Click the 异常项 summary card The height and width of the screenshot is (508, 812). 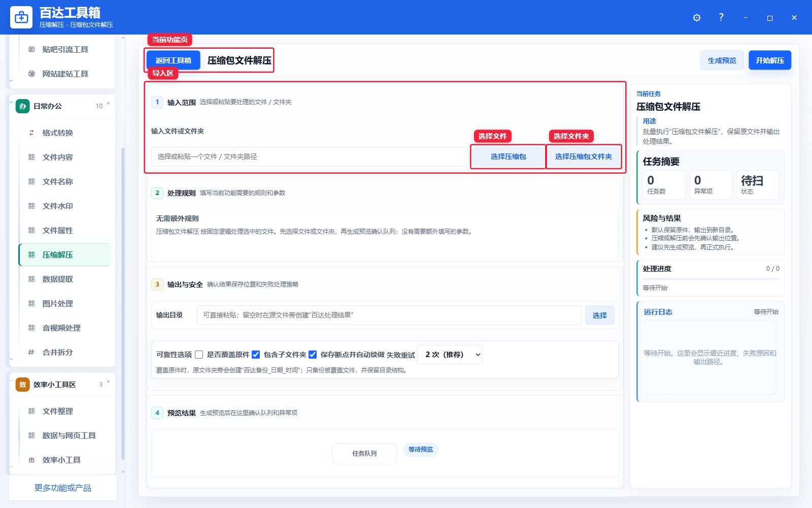(x=710, y=184)
